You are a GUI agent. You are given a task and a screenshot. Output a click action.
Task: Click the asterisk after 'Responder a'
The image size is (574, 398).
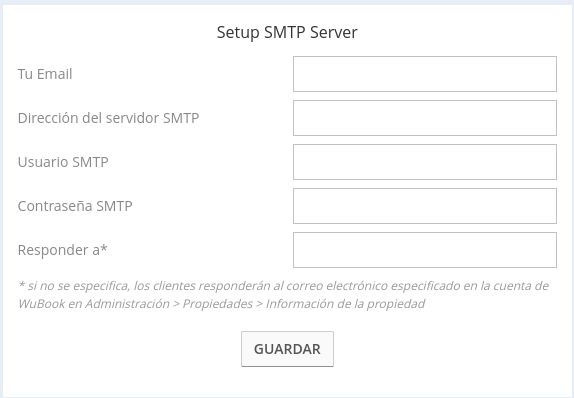click(x=104, y=248)
